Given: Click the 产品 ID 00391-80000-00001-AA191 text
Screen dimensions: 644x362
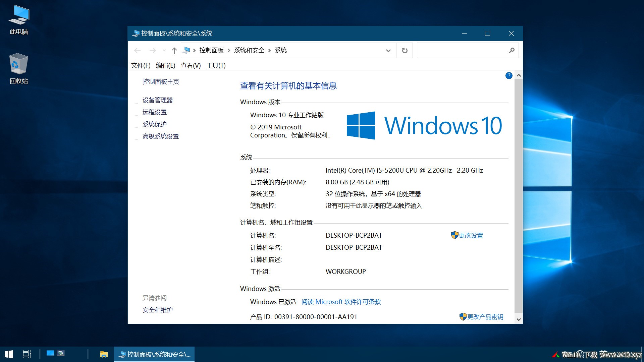Looking at the screenshot, I should (304, 317).
